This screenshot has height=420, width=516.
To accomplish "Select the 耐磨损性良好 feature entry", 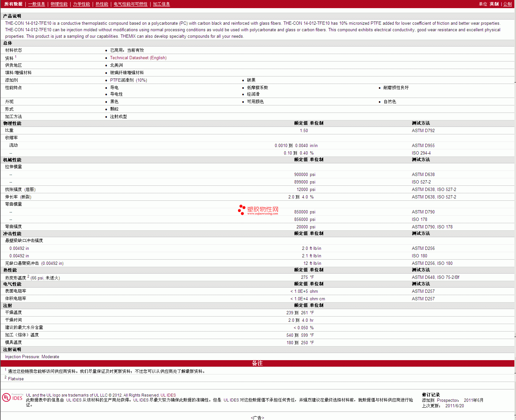I will [x=396, y=88].
